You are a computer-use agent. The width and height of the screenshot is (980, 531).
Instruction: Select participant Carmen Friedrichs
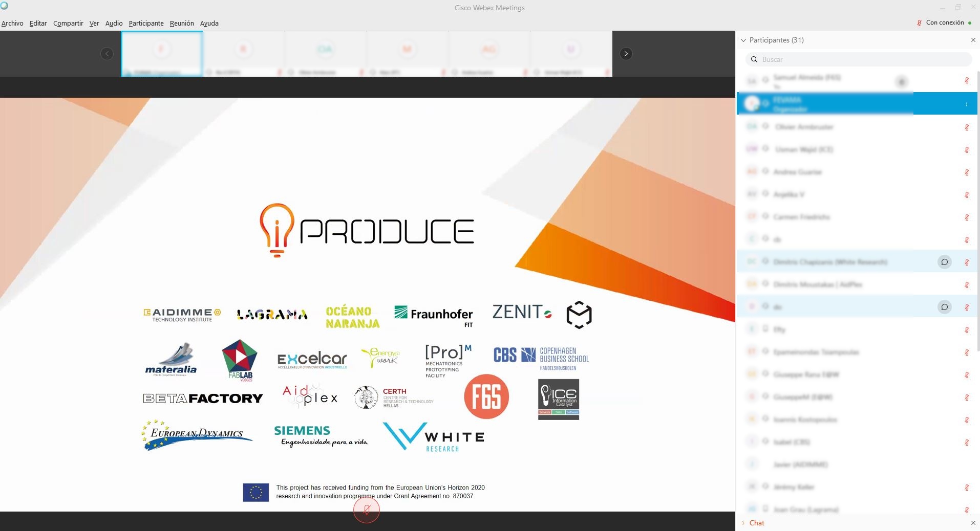[857, 217]
